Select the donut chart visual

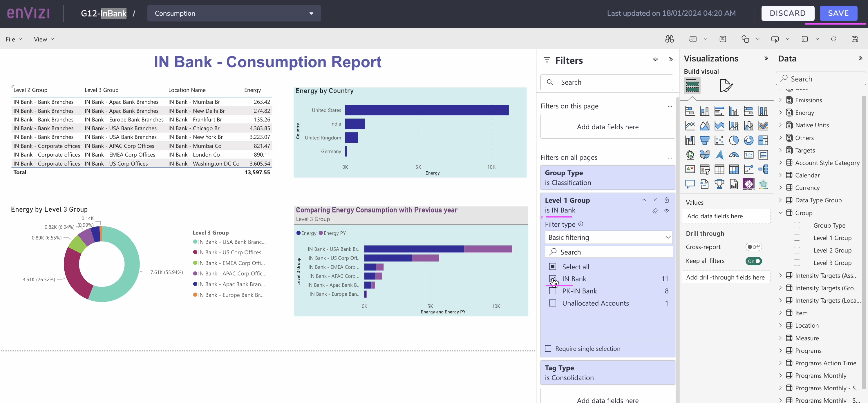749,140
